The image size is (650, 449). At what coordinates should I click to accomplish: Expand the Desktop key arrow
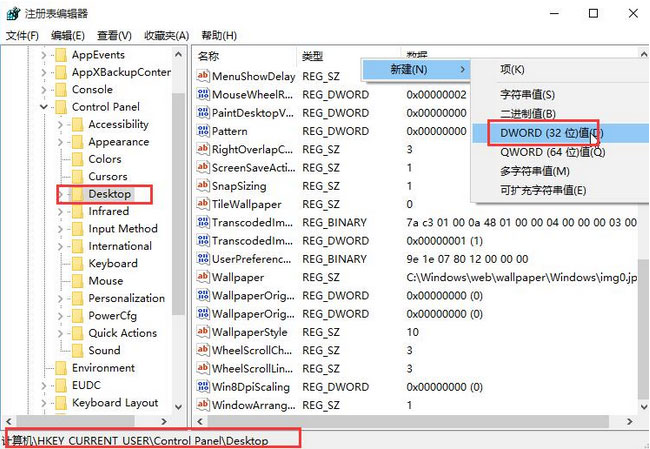(60, 194)
